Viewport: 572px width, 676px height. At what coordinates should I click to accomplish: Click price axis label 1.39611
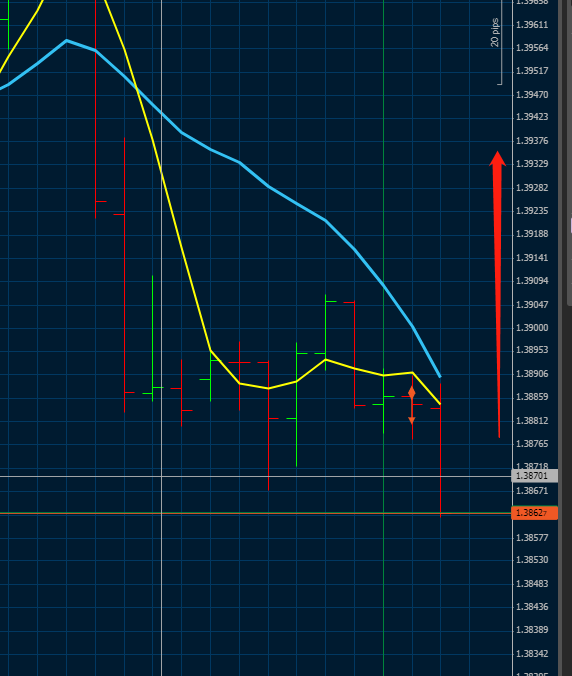pyautogui.click(x=532, y=25)
